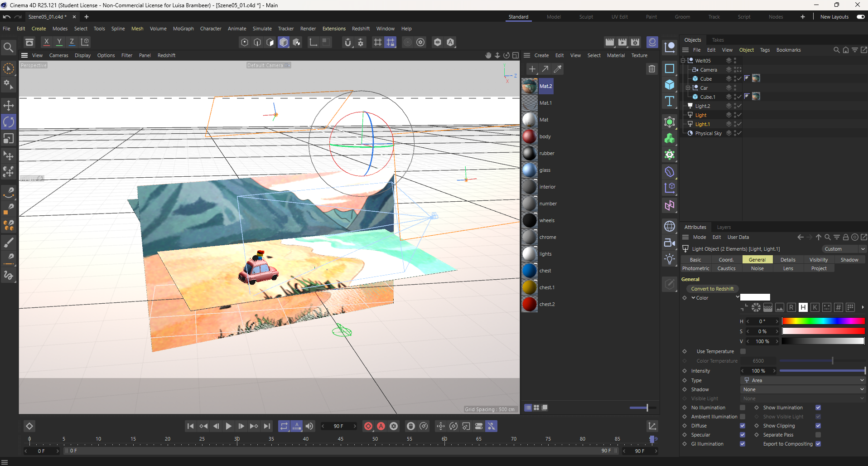Toggle timeline sound speaker icon
868x466 pixels.
pyautogui.click(x=309, y=426)
